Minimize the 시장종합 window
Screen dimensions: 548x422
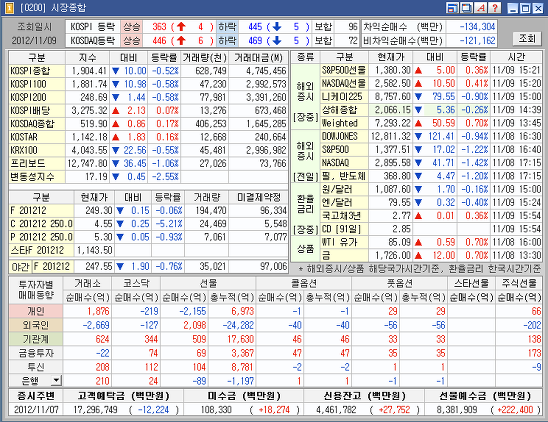[x=512, y=8]
